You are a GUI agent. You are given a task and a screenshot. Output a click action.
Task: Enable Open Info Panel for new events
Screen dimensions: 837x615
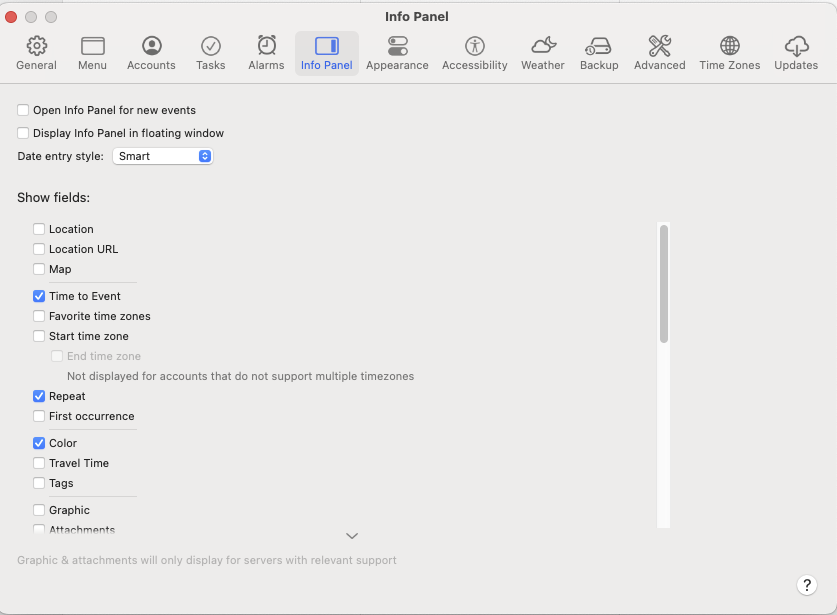(x=22, y=110)
